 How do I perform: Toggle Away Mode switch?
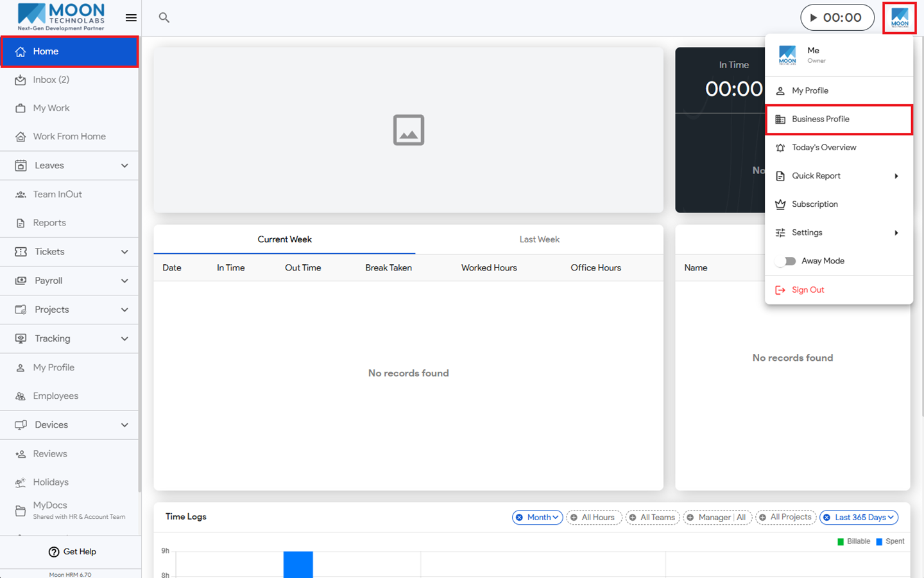tap(786, 261)
